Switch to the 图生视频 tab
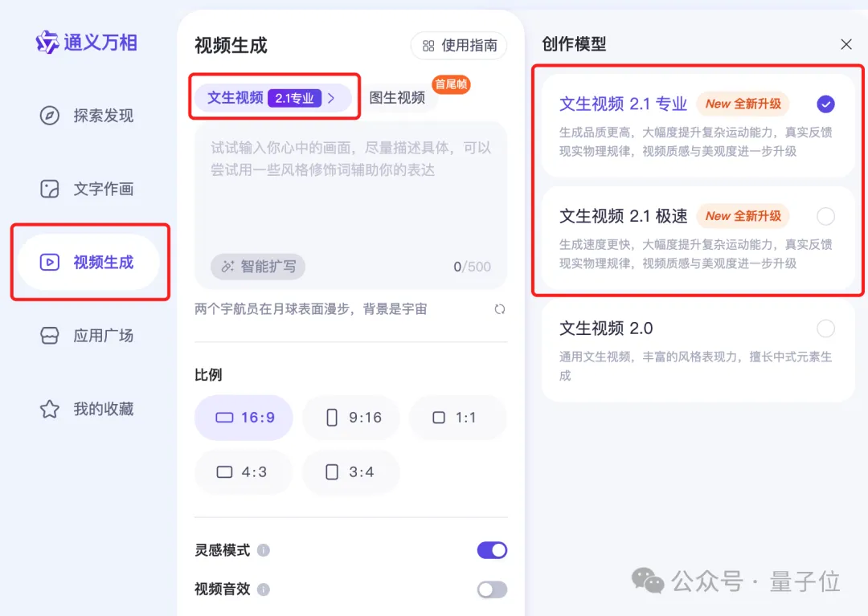Viewport: 868px width, 616px height. (399, 96)
